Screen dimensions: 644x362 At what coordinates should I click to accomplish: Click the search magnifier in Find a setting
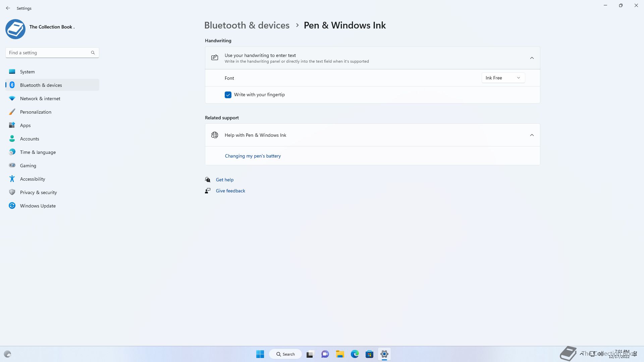tap(93, 53)
